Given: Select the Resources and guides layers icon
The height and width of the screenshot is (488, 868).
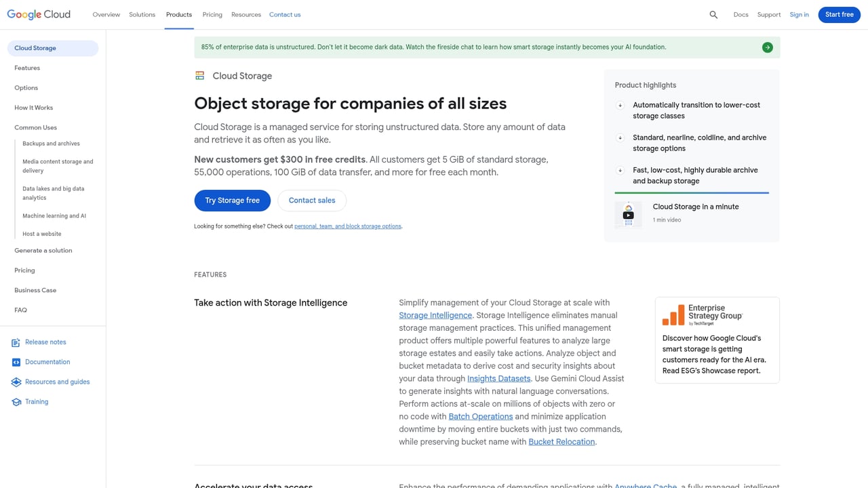Looking at the screenshot, I should [x=15, y=382].
